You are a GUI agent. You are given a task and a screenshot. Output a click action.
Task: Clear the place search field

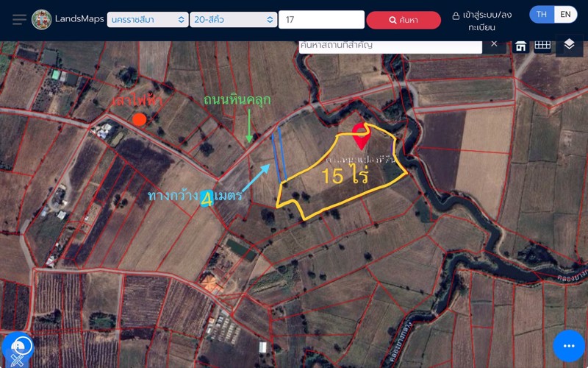(494, 44)
